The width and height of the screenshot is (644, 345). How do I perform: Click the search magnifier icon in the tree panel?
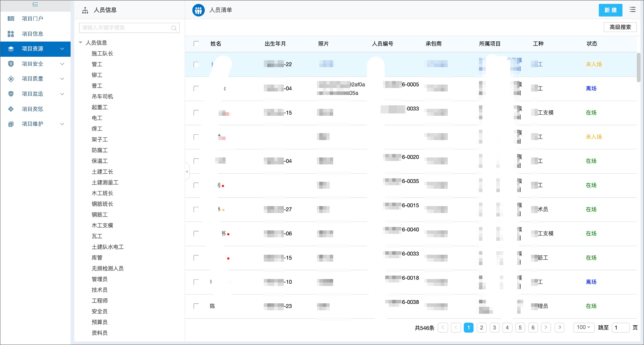pyautogui.click(x=174, y=28)
